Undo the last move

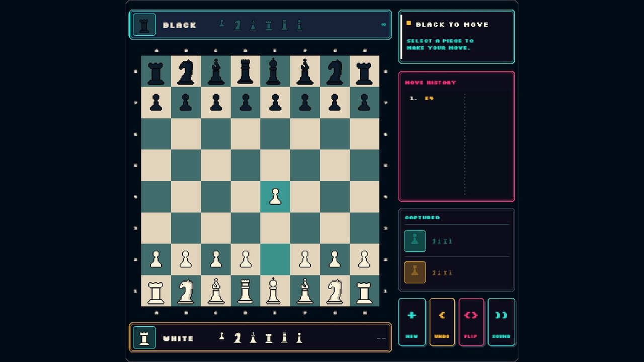pyautogui.click(x=442, y=322)
